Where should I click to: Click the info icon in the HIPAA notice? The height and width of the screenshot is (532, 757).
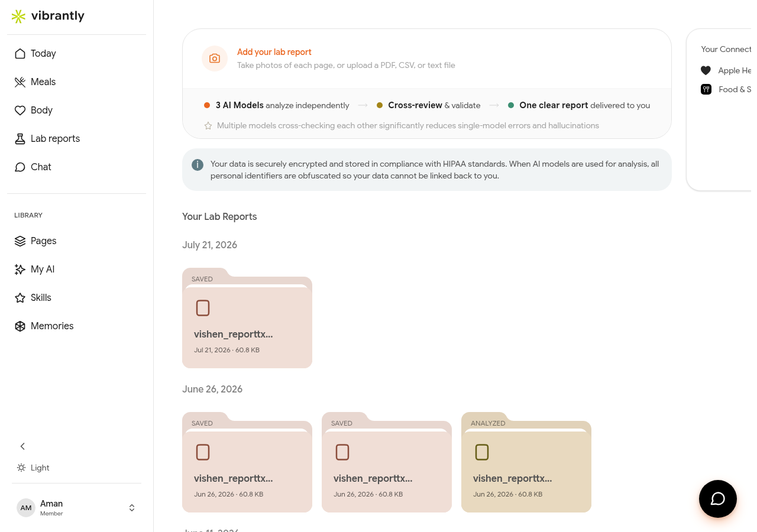click(198, 165)
